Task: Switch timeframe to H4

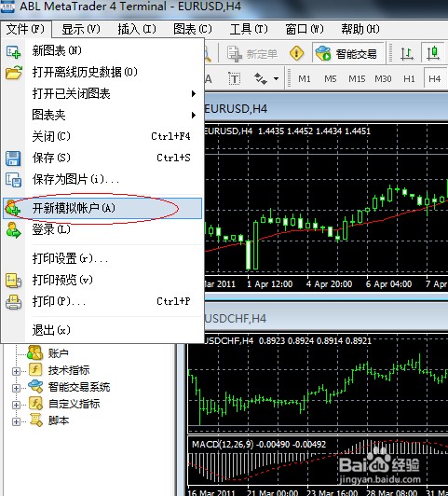Action: [x=434, y=78]
